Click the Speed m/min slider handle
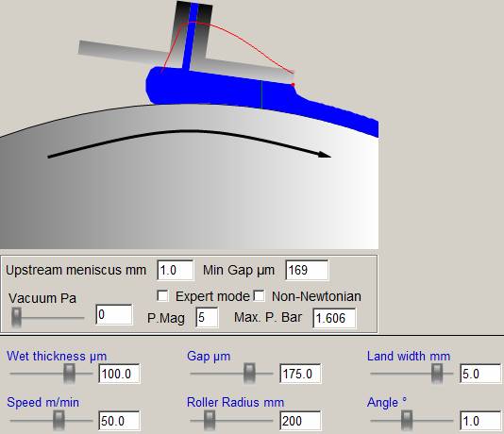The width and height of the screenshot is (504, 434). pyautogui.click(x=59, y=420)
